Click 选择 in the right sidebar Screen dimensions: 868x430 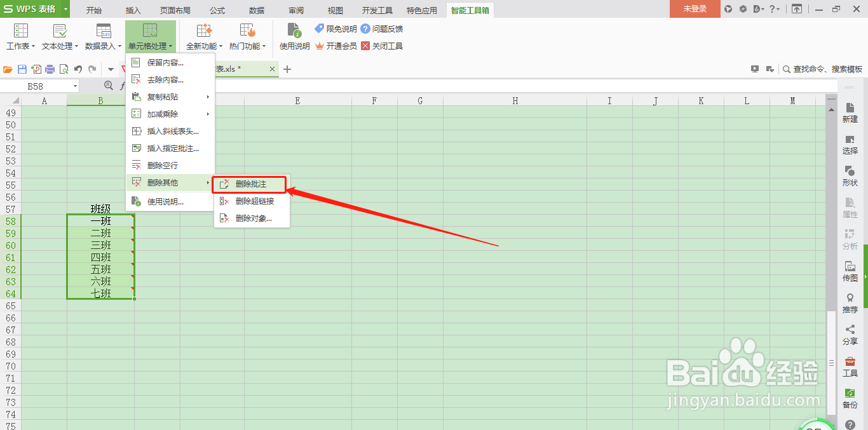[x=850, y=145]
